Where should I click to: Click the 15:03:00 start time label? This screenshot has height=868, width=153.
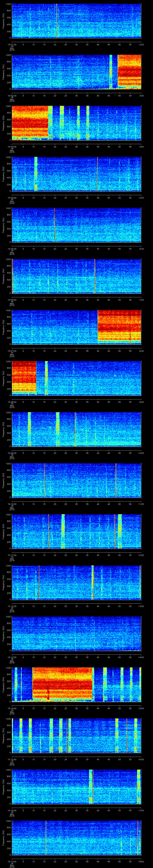(12, 147)
